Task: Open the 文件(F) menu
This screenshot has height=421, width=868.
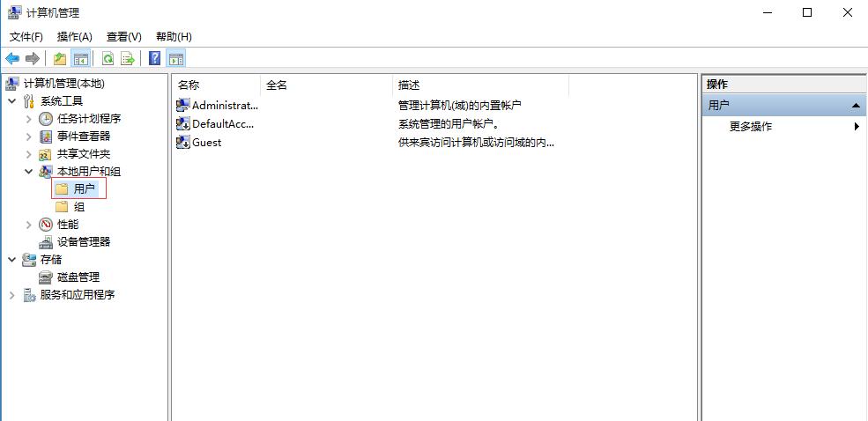Action: coord(26,36)
